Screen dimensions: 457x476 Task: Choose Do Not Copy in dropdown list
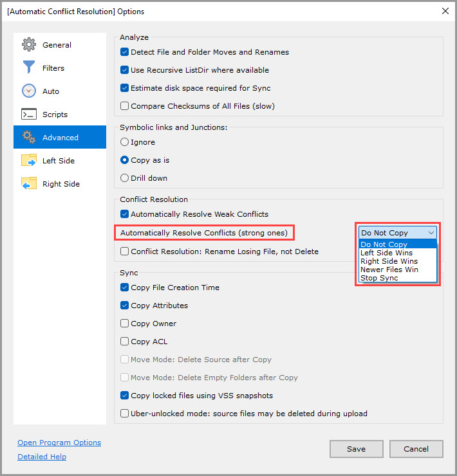pyautogui.click(x=397, y=244)
